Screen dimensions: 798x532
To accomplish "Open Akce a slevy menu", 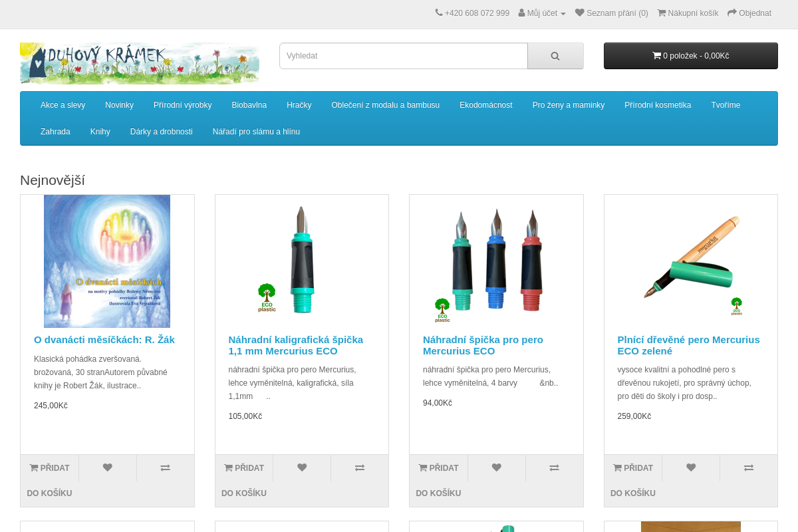I will pos(63,105).
